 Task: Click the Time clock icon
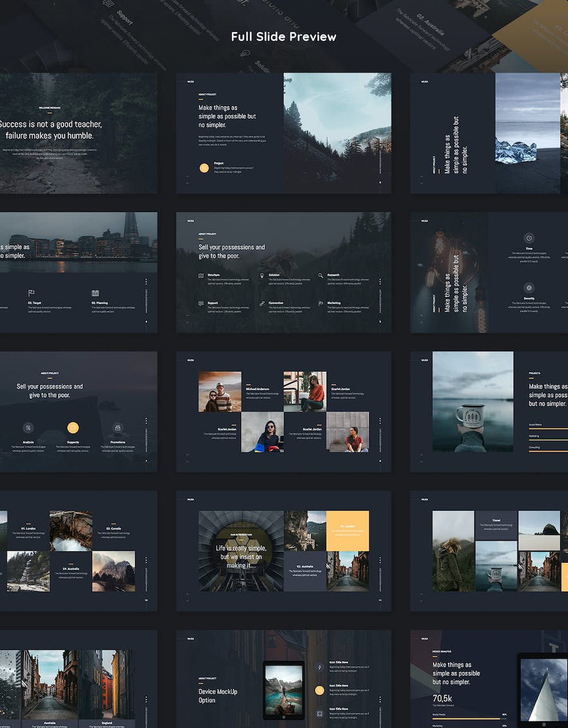[529, 238]
